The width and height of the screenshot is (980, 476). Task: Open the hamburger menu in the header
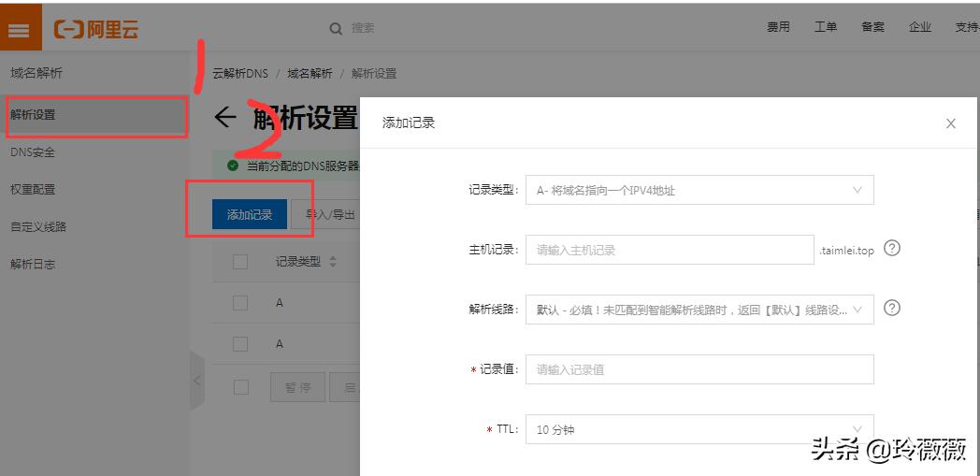(20, 29)
